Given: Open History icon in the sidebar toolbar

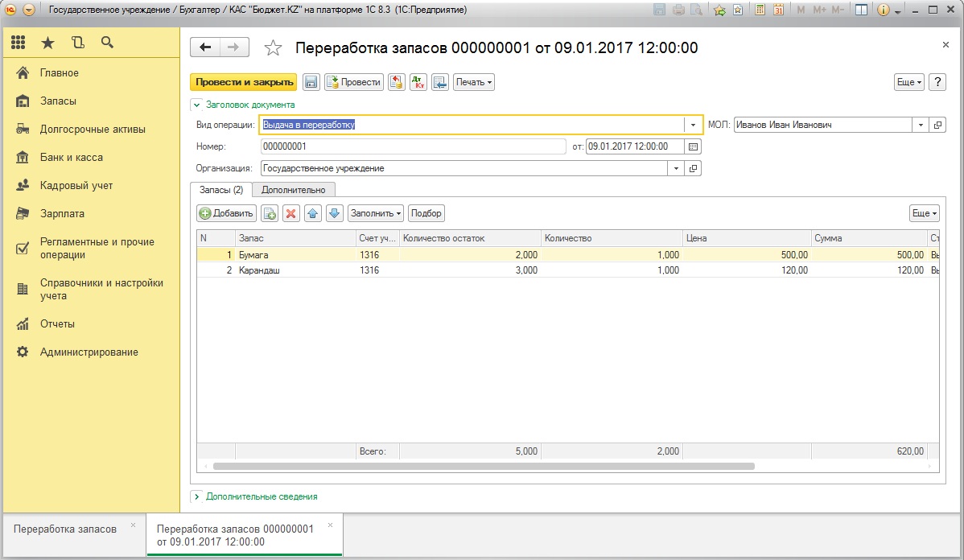Looking at the screenshot, I should click(77, 43).
